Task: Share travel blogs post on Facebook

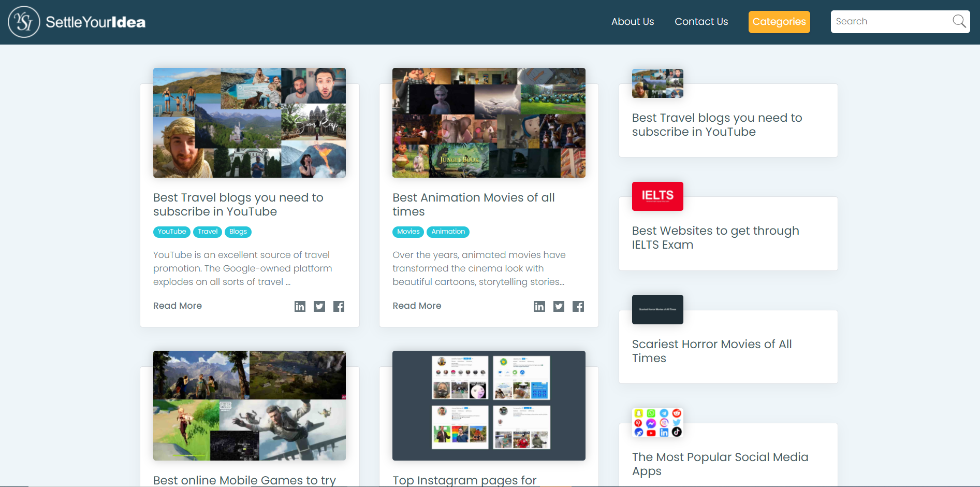Action: [x=339, y=307]
